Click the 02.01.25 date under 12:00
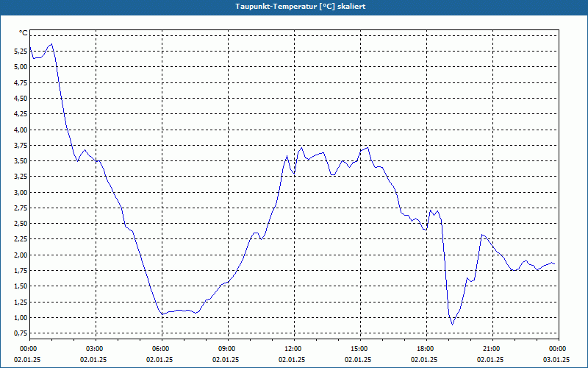 pos(291,359)
